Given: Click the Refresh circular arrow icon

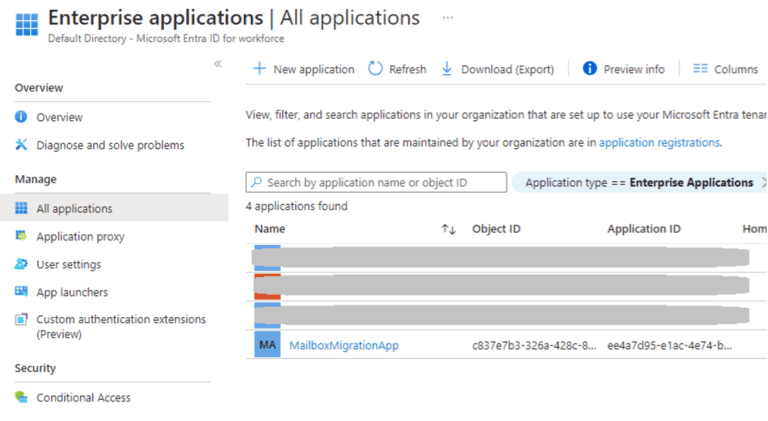Looking at the screenshot, I should 375,69.
